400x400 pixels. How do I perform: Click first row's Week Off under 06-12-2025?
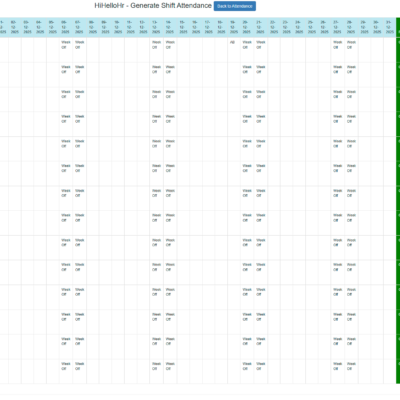point(66,45)
